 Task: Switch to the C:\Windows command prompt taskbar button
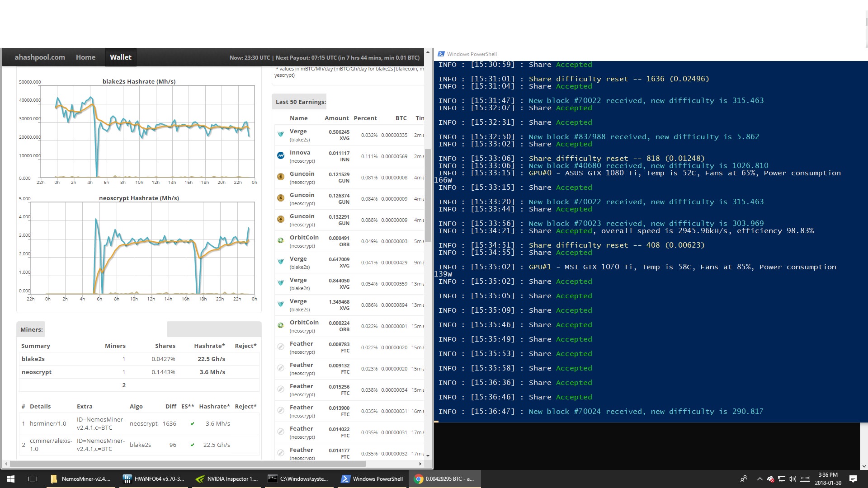(x=300, y=479)
